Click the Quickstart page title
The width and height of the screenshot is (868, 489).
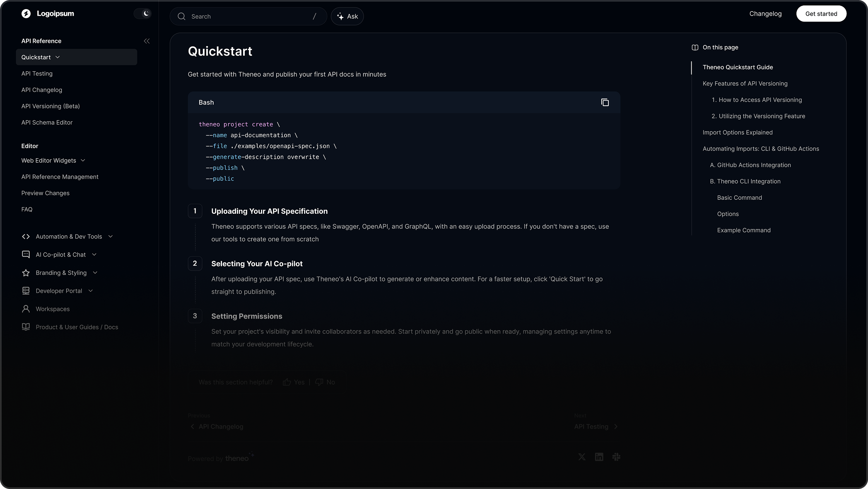point(220,51)
